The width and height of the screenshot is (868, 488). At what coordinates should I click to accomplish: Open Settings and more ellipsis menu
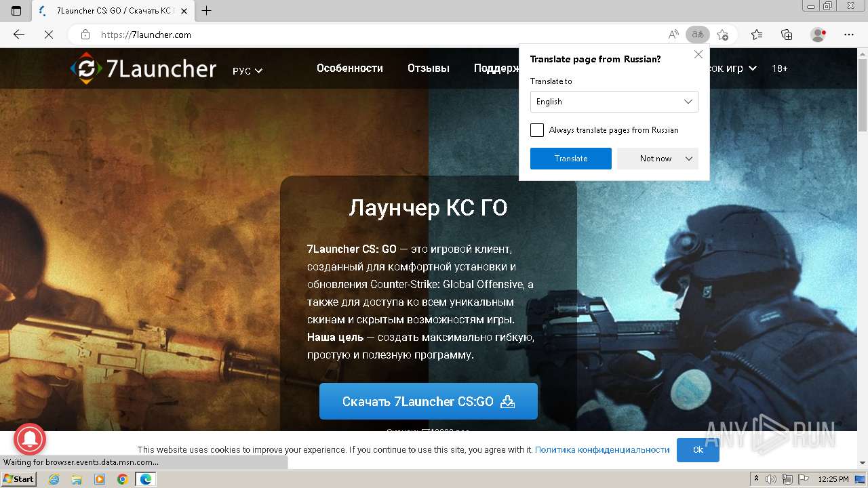point(849,35)
